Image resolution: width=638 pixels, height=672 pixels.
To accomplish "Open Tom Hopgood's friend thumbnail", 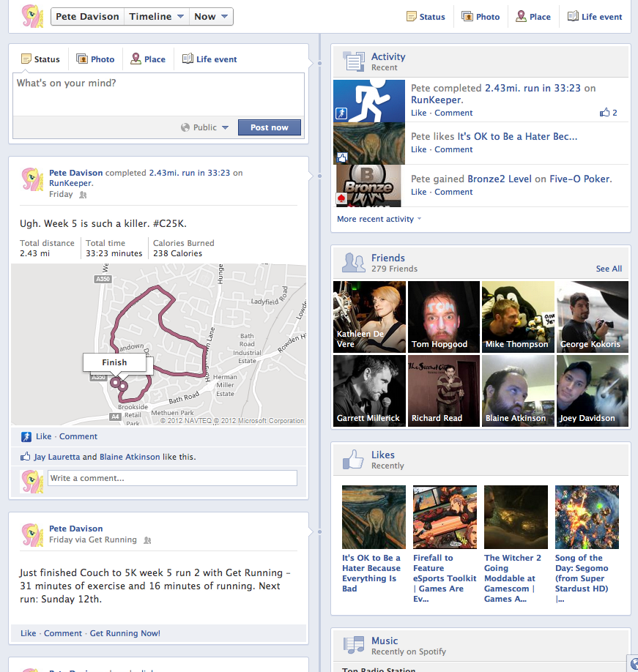I will (443, 317).
